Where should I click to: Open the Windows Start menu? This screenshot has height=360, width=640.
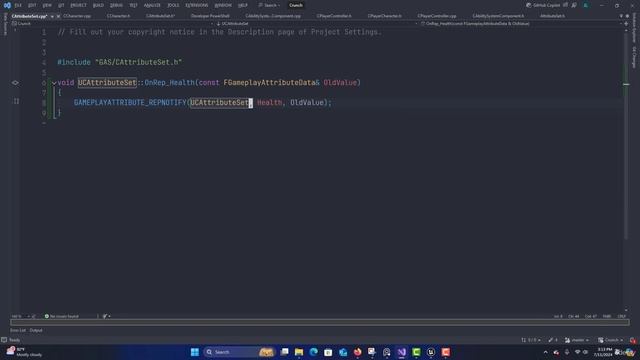tap(195, 352)
